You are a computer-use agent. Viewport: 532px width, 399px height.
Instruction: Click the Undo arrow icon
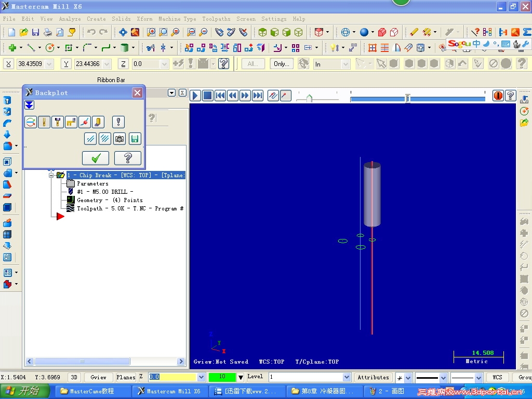click(91, 32)
